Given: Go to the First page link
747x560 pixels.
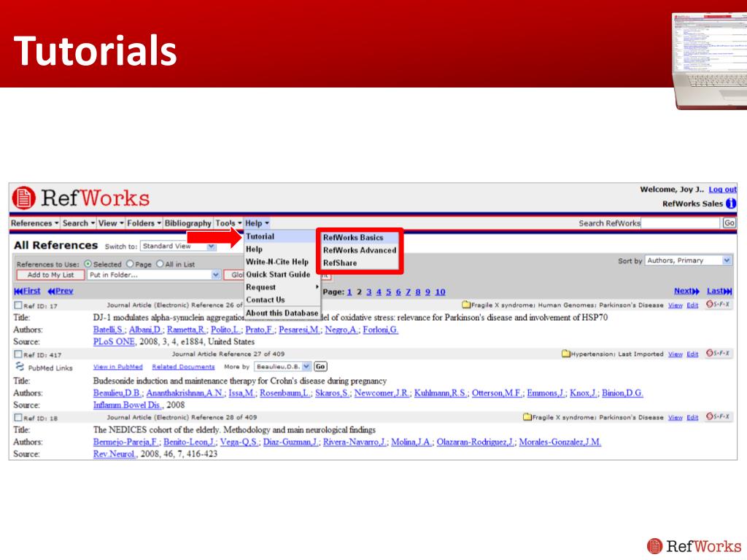Looking at the screenshot, I should tap(27, 291).
